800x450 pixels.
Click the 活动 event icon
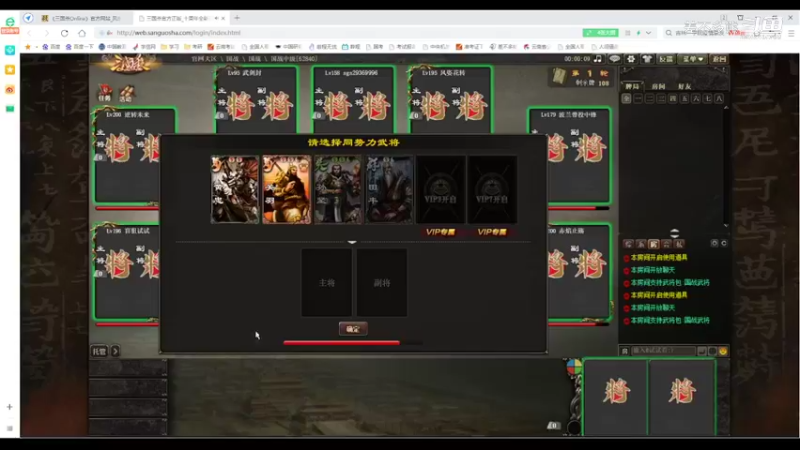[x=126, y=92]
